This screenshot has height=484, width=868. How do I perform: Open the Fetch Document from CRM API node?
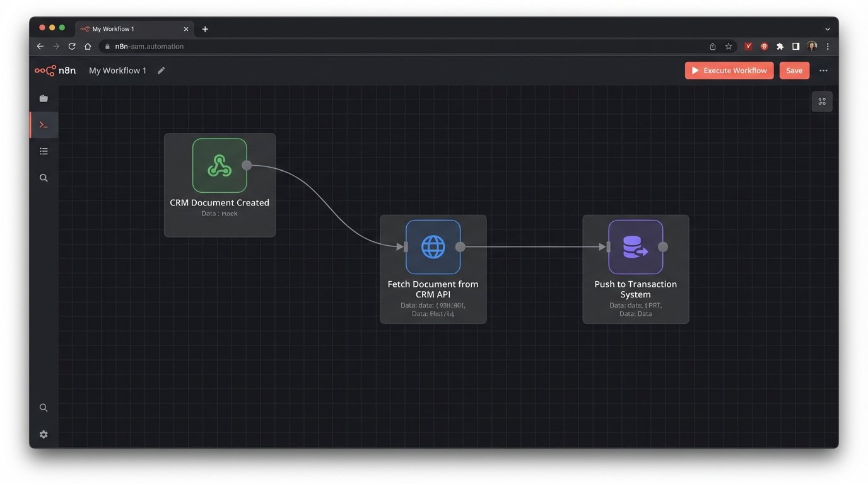433,246
